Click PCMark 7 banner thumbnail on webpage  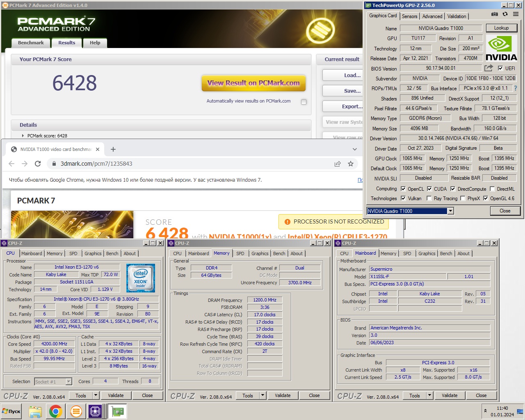[x=72, y=224]
